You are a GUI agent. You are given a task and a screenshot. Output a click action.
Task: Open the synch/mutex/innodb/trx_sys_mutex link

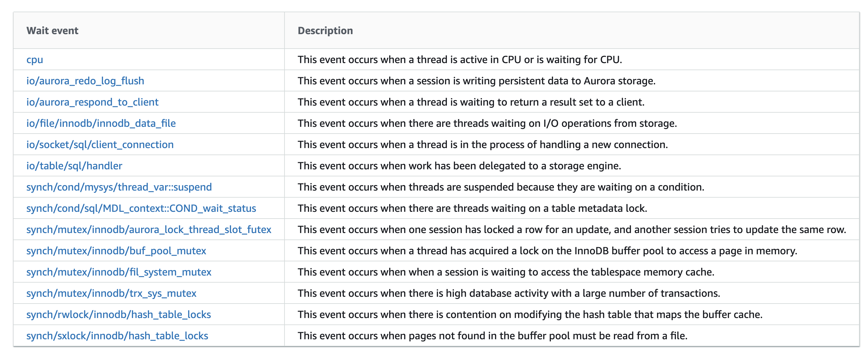pyautogui.click(x=111, y=293)
